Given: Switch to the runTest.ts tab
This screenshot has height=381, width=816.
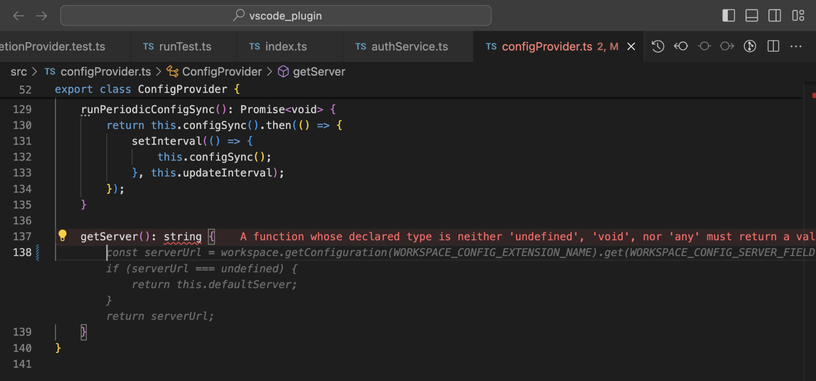Looking at the screenshot, I should (x=177, y=46).
